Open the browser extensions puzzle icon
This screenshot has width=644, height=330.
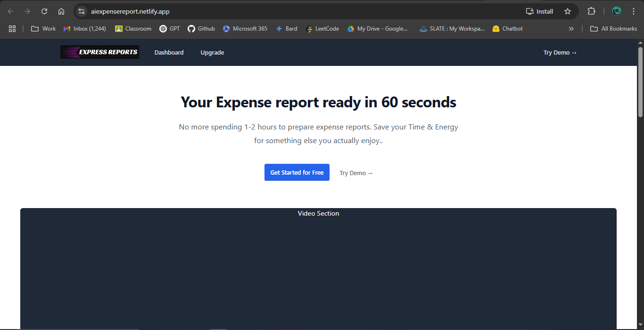pyautogui.click(x=591, y=11)
